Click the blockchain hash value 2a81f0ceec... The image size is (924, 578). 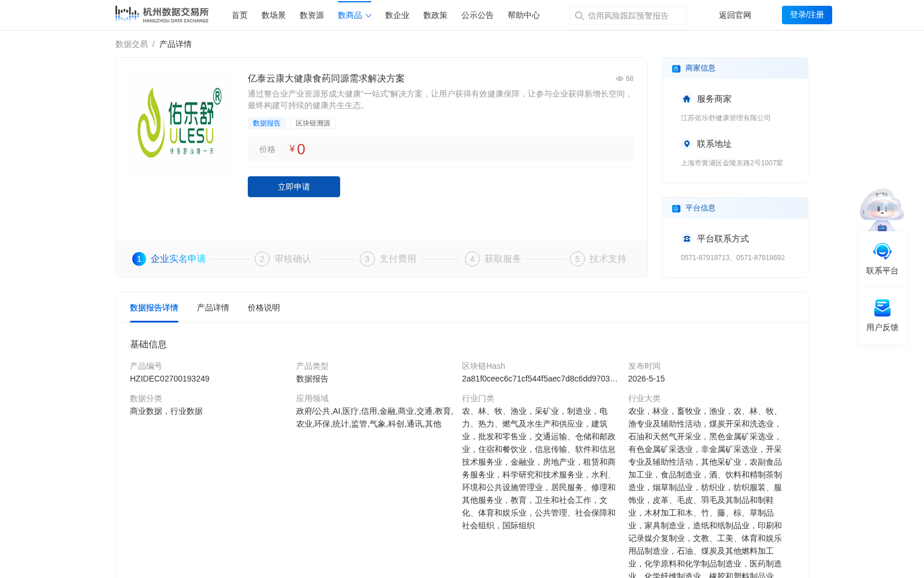click(x=540, y=379)
